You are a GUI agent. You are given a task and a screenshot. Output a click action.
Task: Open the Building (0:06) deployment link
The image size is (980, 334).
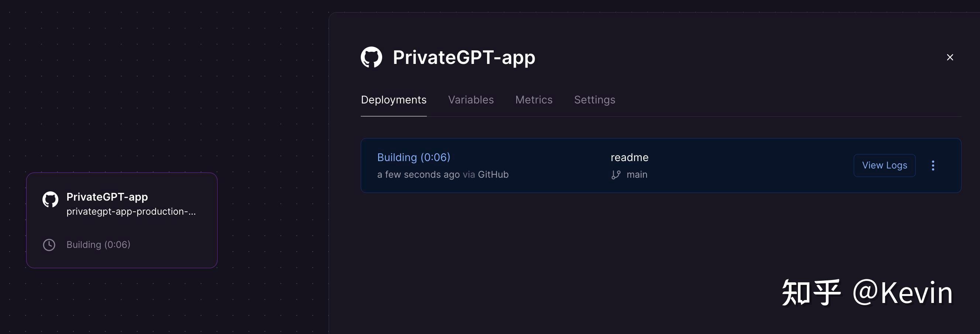414,157
